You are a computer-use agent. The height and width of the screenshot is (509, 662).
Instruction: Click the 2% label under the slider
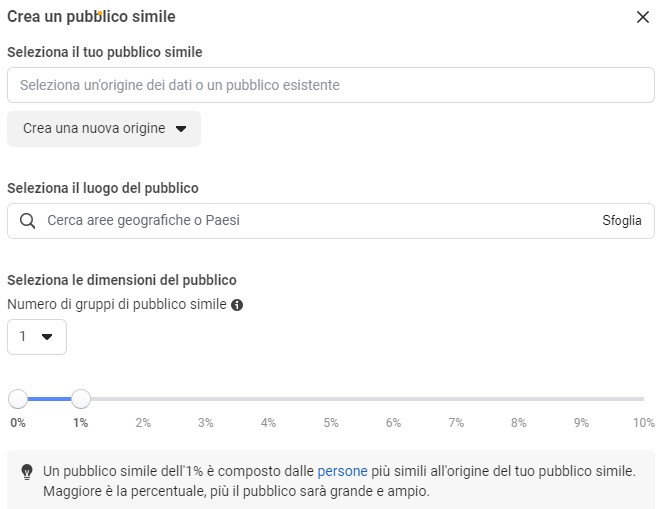tap(143, 423)
